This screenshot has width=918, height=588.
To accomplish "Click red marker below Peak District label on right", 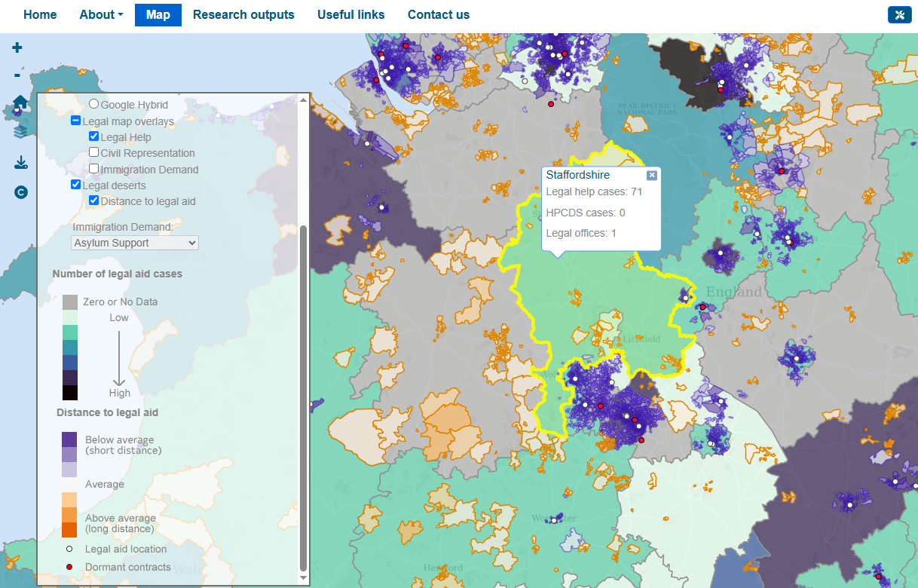I will point(782,171).
